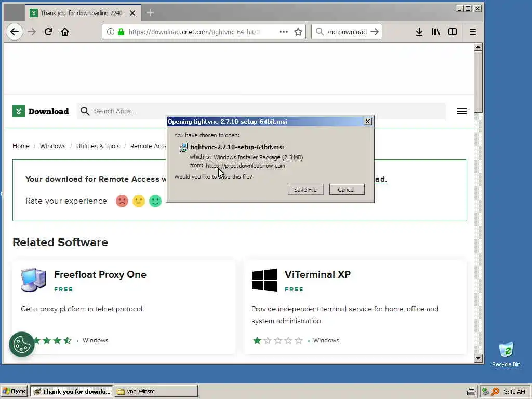Close the 'Thank you for downloading' tab
The image size is (532, 399).
coord(132,13)
